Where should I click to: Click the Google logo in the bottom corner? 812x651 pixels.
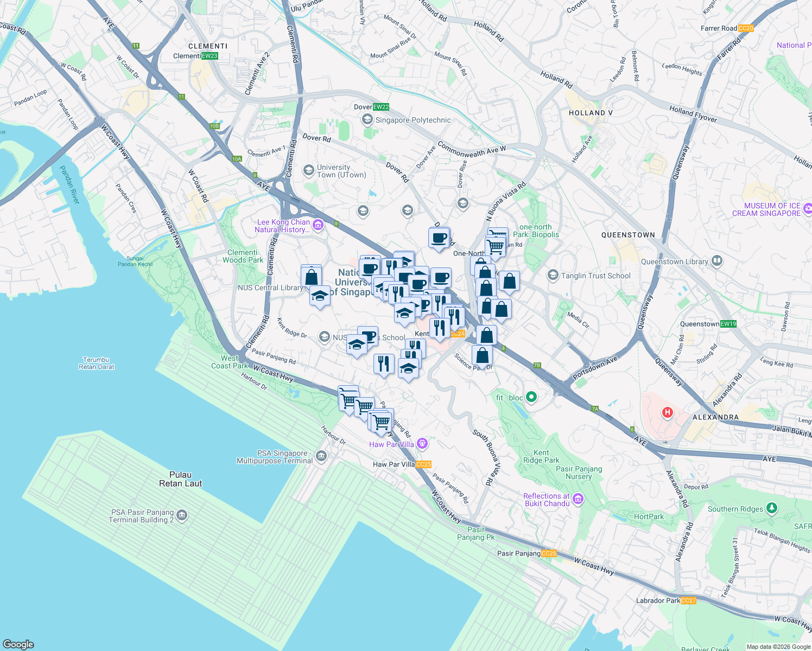[18, 645]
